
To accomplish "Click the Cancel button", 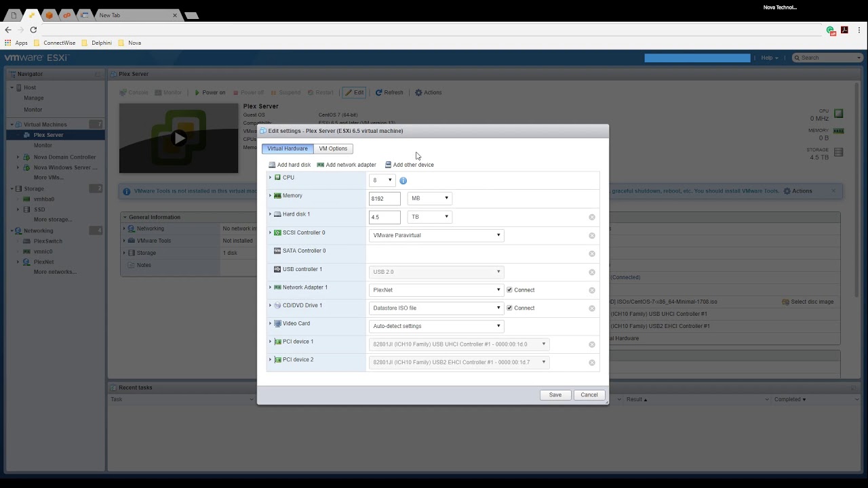I will pyautogui.click(x=589, y=395).
